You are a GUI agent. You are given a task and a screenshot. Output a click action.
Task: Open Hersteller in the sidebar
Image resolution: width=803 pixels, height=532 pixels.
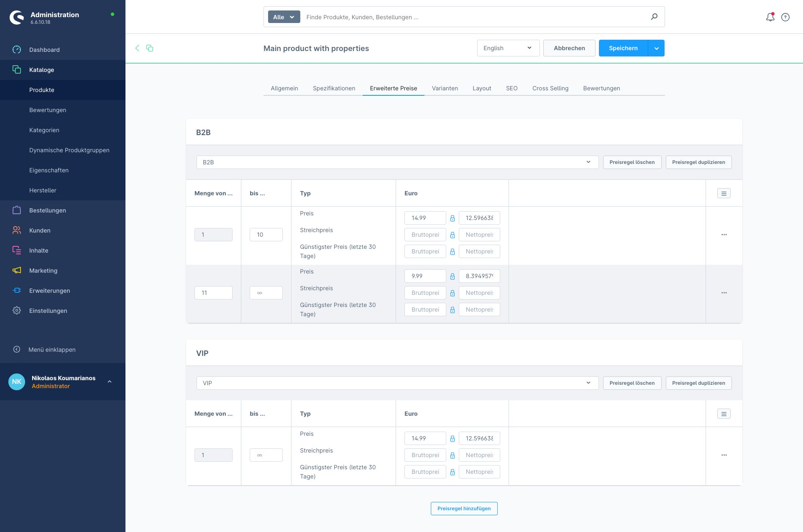(63, 190)
